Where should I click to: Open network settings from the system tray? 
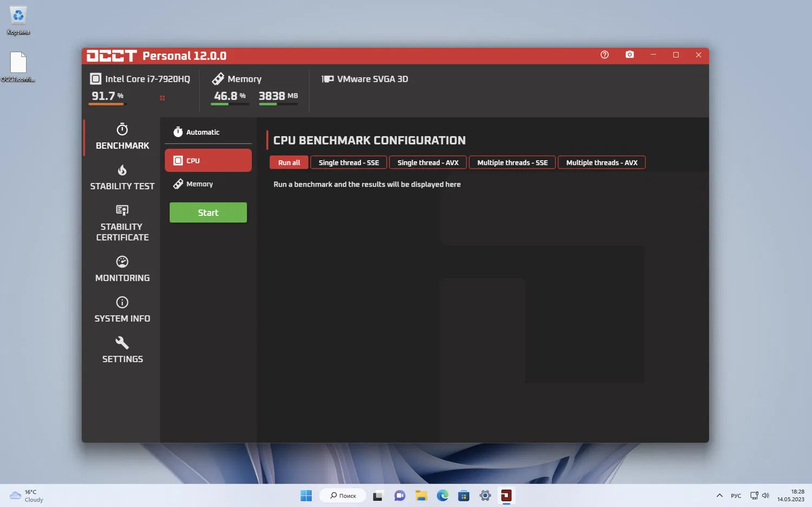point(754,496)
